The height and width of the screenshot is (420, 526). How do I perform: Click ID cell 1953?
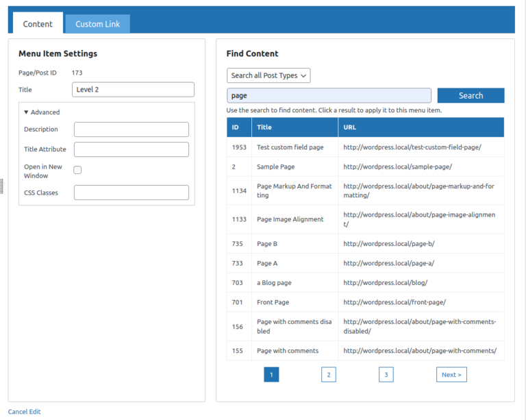click(x=239, y=147)
